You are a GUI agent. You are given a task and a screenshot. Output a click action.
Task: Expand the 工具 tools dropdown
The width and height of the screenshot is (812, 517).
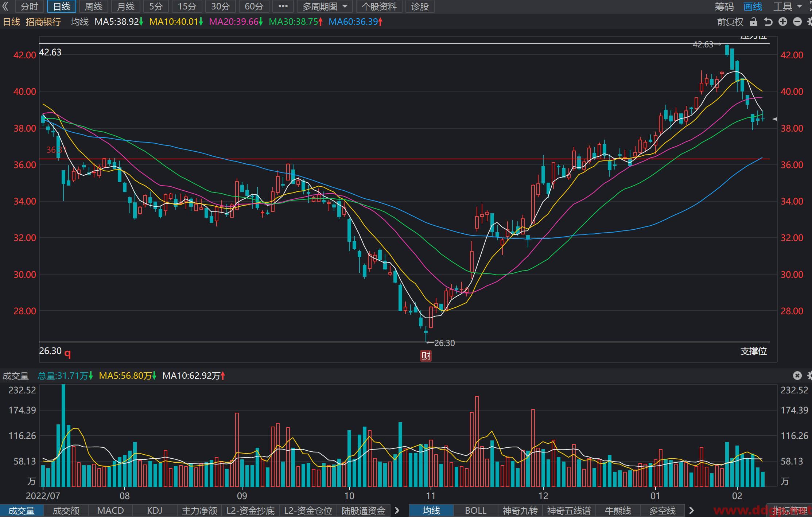click(x=788, y=6)
